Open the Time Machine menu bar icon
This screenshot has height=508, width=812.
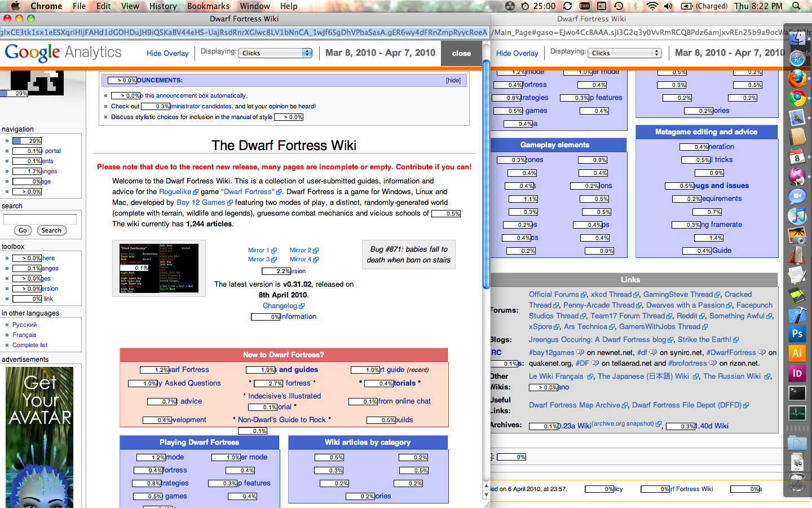click(619, 6)
